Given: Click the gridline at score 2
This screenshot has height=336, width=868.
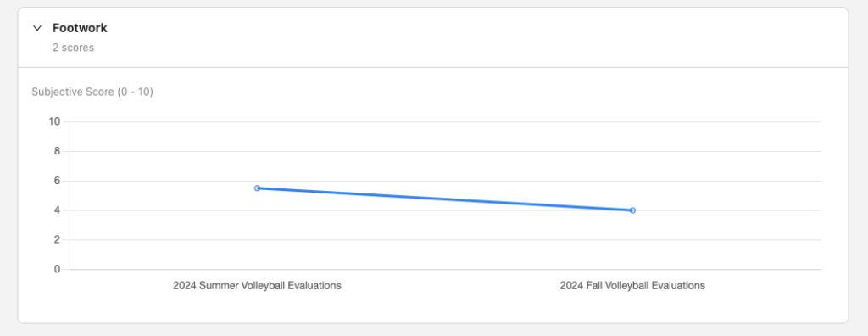Looking at the screenshot, I should [x=444, y=240].
